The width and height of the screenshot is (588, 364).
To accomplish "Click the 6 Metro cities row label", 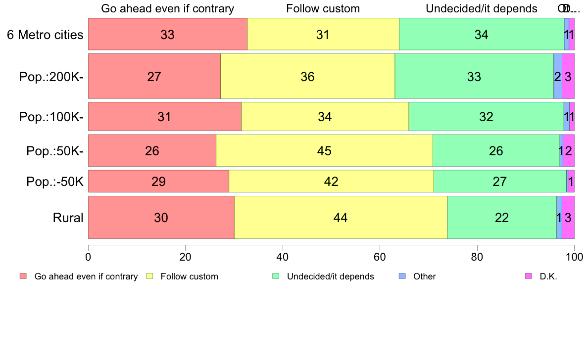I will click(x=45, y=35).
